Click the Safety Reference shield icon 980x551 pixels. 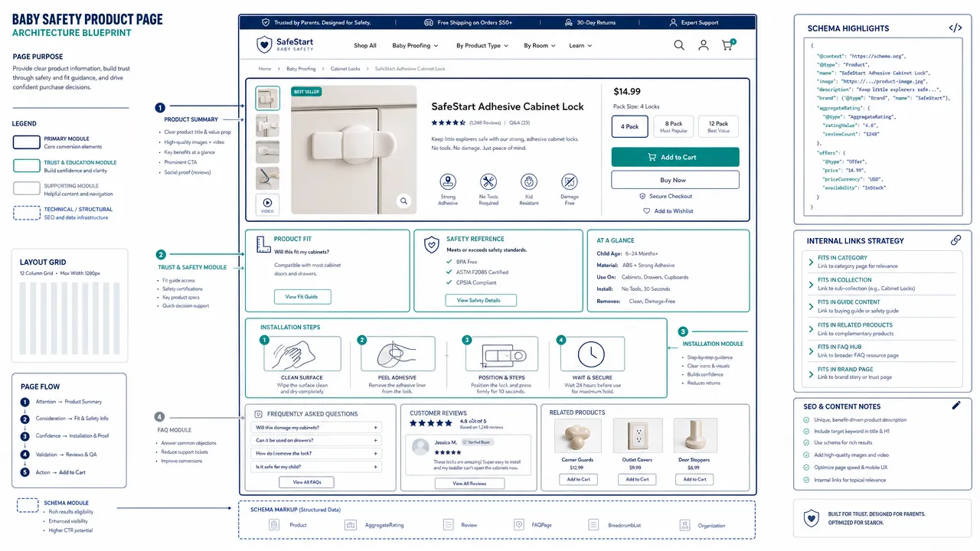click(x=431, y=244)
